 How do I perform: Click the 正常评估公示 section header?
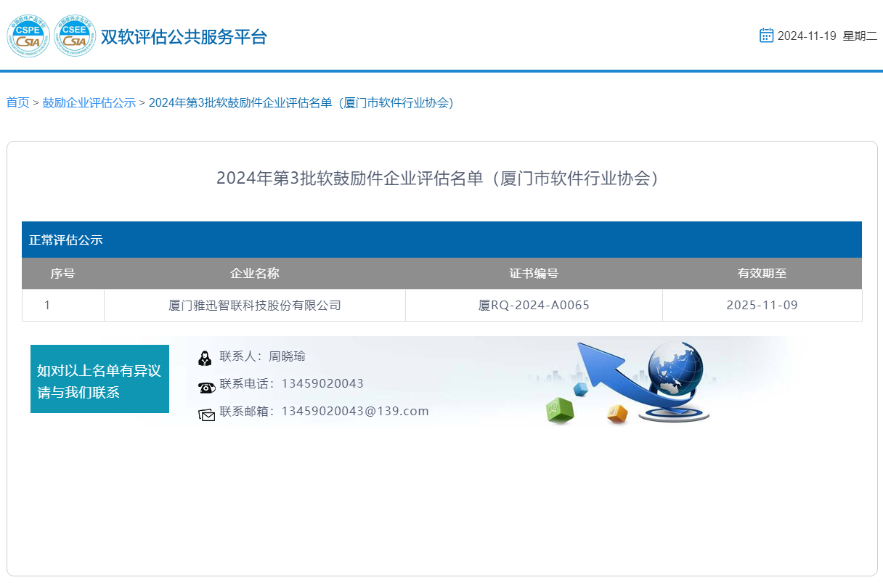pos(441,240)
